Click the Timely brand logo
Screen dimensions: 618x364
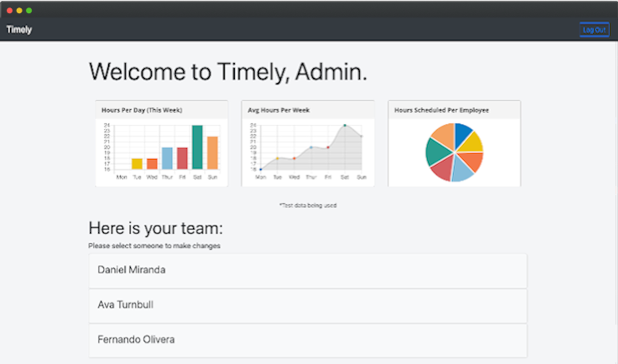point(19,29)
